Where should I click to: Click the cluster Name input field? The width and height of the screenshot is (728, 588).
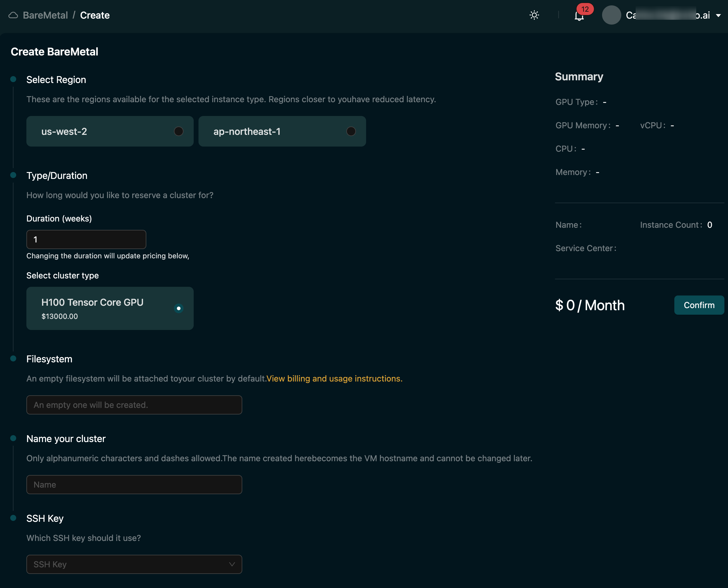(134, 484)
